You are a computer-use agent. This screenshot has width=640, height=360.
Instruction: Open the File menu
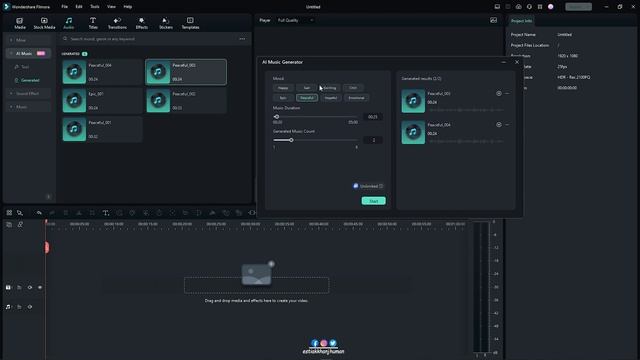[64, 7]
